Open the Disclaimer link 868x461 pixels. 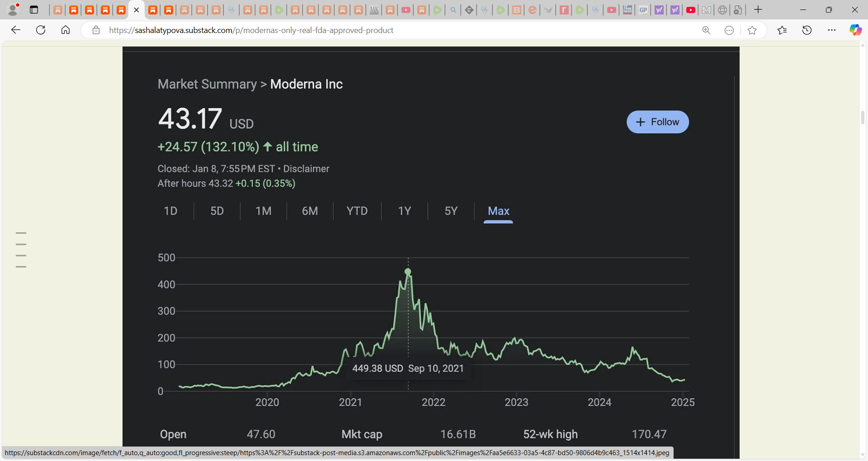point(306,169)
